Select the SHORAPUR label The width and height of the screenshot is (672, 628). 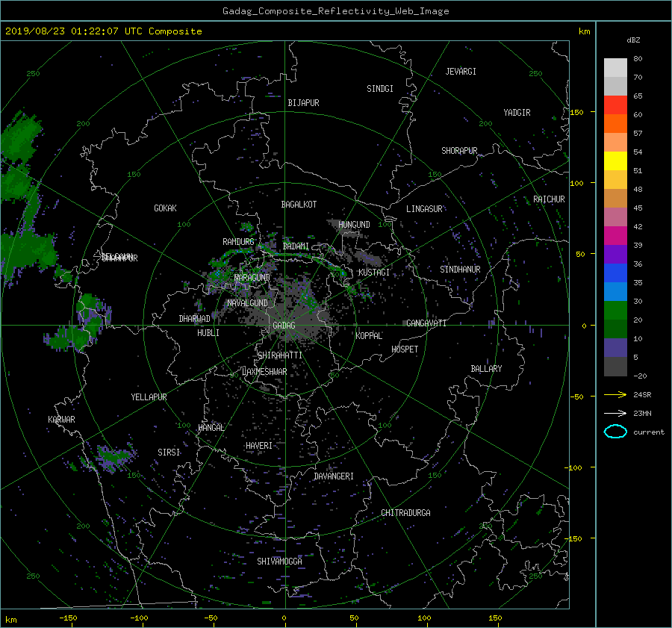[459, 151]
